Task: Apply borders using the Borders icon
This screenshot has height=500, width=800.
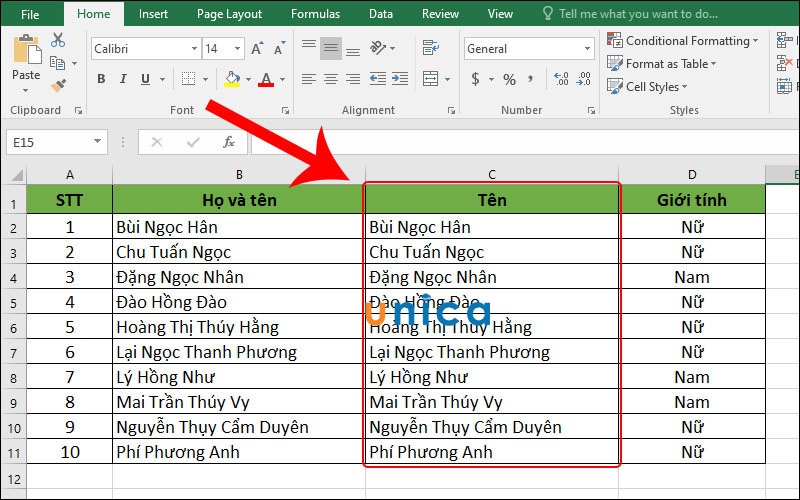Action: pyautogui.click(x=188, y=79)
